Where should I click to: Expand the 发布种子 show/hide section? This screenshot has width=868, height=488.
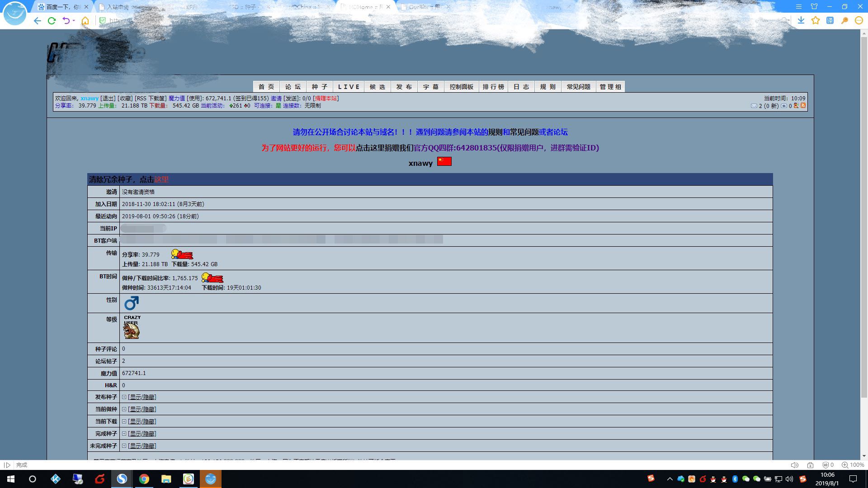pos(142,397)
